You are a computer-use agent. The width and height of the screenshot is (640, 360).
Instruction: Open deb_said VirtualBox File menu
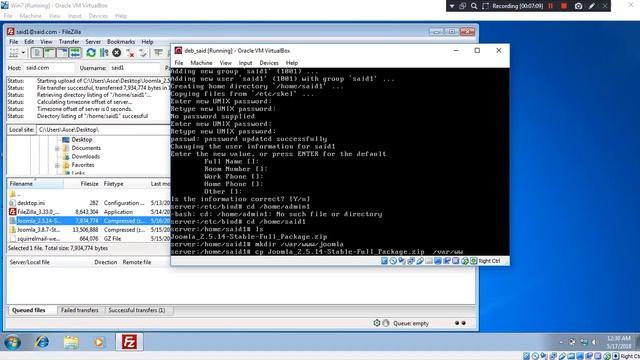[x=179, y=63]
